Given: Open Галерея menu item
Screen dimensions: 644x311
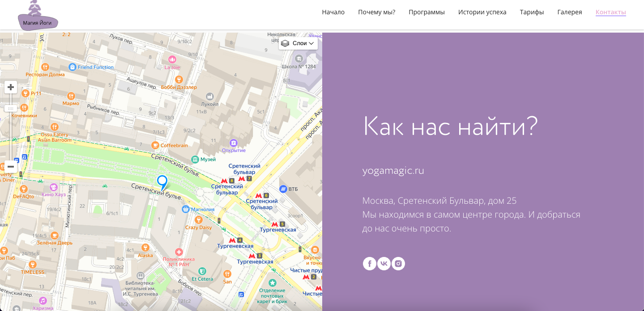Looking at the screenshot, I should [x=570, y=12].
